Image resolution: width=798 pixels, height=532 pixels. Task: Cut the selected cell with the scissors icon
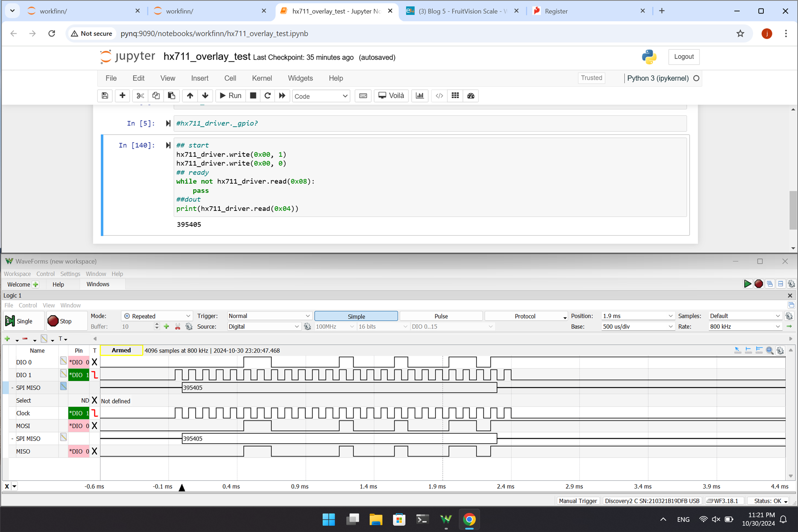pyautogui.click(x=140, y=96)
